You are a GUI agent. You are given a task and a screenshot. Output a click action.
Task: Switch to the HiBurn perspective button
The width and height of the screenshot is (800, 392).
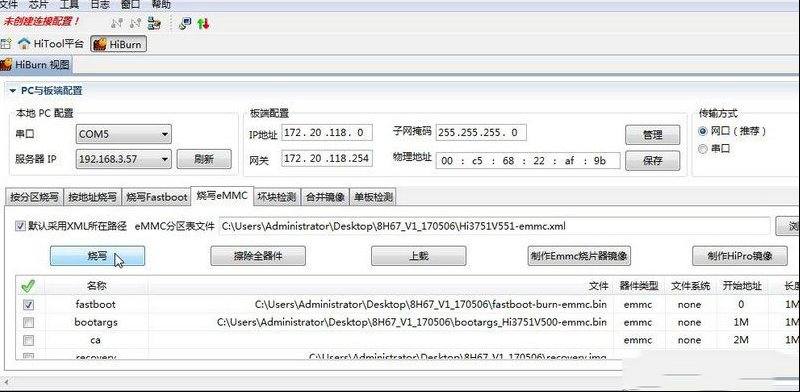[118, 44]
